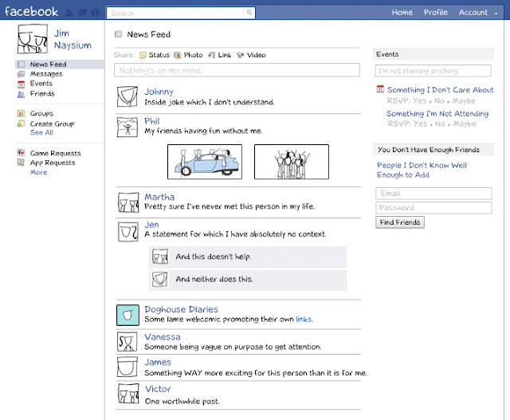The width and height of the screenshot is (510, 420).
Task: Open 'People I Don't Know Well Enough to Add'
Action: pos(422,170)
